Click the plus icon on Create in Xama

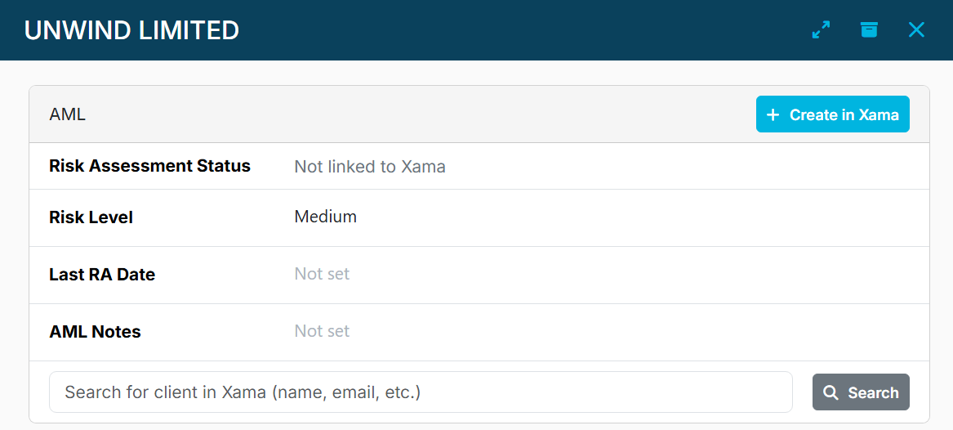pos(772,114)
